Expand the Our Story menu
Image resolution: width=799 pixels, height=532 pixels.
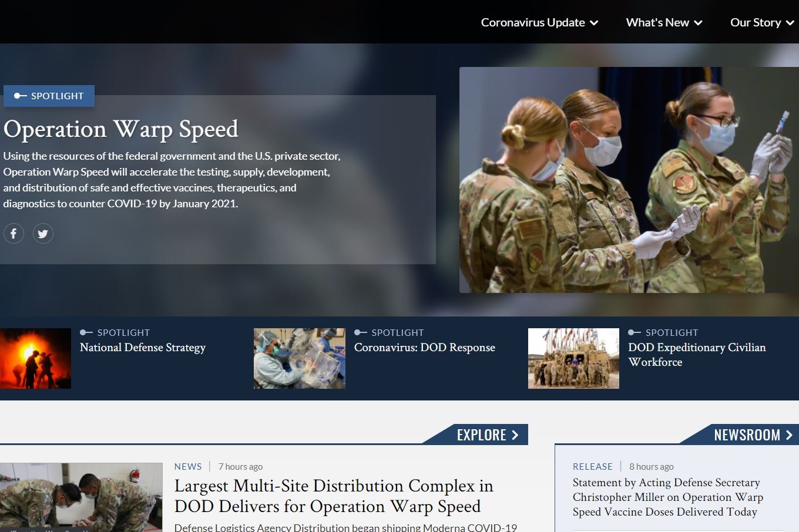click(761, 22)
